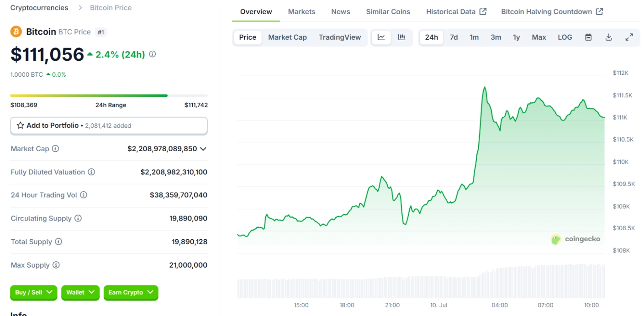The image size is (644, 316).
Task: Click the $111,056 price value
Action: pyautogui.click(x=48, y=54)
